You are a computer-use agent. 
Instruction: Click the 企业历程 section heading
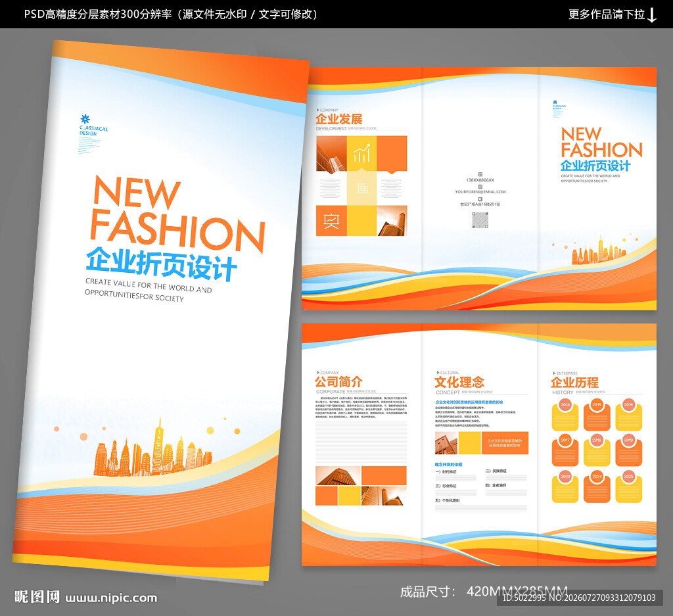(x=574, y=383)
